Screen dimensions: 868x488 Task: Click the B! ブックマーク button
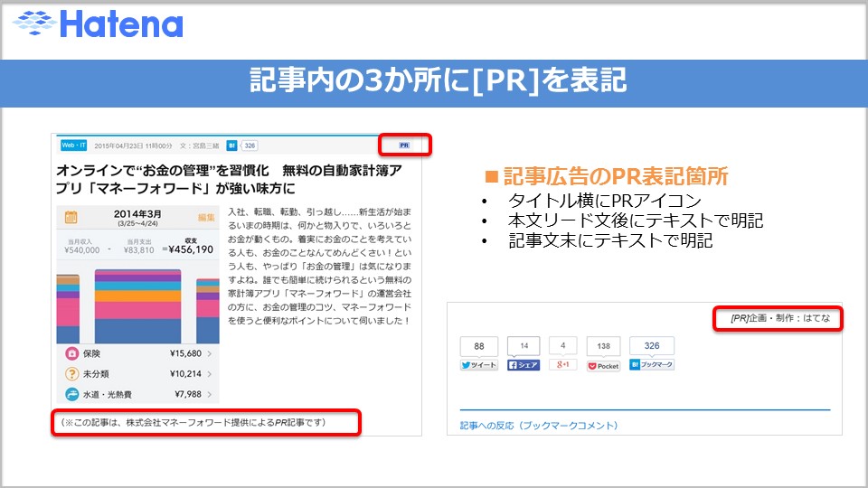click(652, 364)
